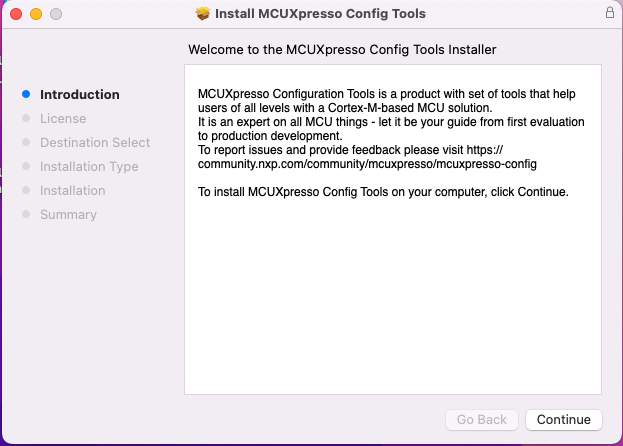Viewport: 623px width, 446px height.
Task: Click the gray bullet beside Installation
Action: (x=26, y=190)
